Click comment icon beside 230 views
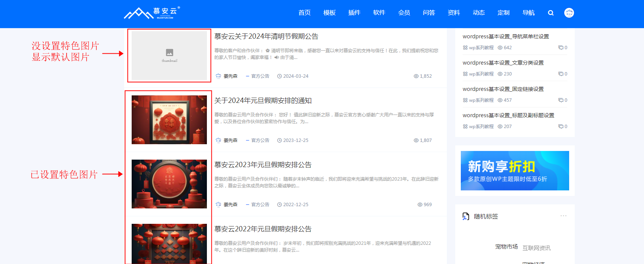Image resolution: width=644 pixels, height=264 pixels. [561, 74]
